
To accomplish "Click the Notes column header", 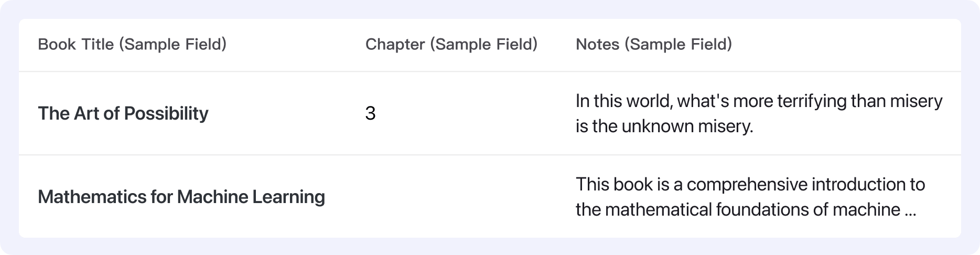I will 653,45.
